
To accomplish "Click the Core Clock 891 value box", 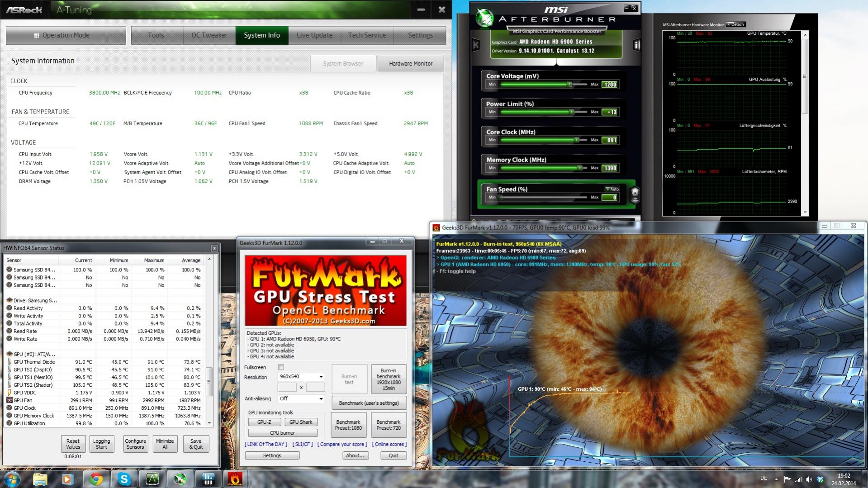I will pos(609,140).
